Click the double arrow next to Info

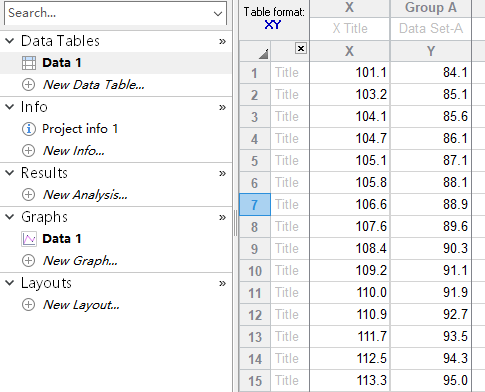pyautogui.click(x=222, y=107)
